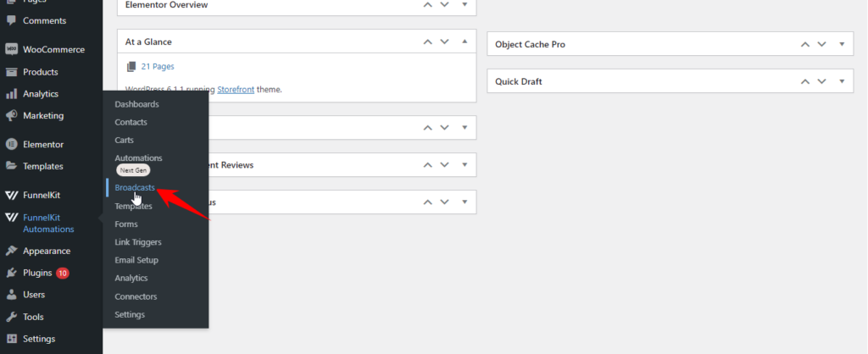Screen dimensions: 868x354
Task: Expand the lowest collapsed widget in left column
Action: pos(465,202)
